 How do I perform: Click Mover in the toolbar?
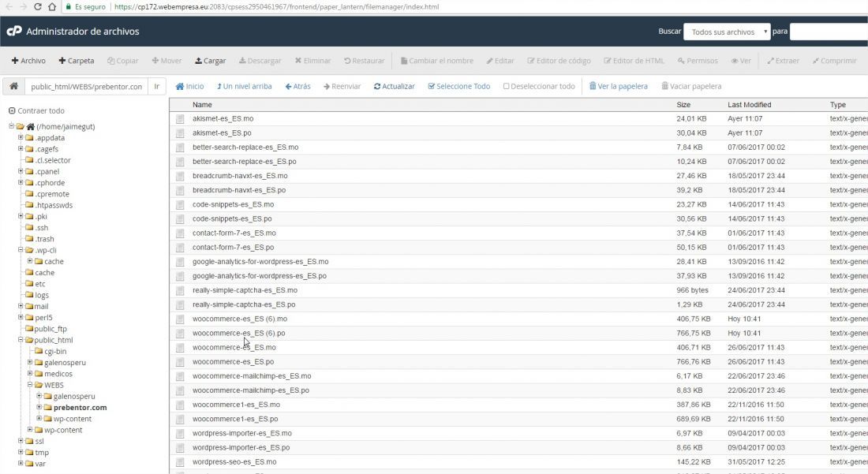(166, 60)
